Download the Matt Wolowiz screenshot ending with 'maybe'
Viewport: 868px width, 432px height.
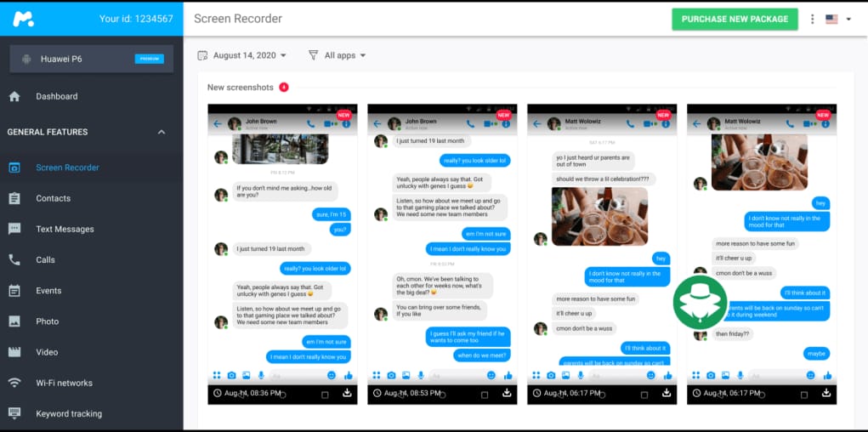point(826,393)
